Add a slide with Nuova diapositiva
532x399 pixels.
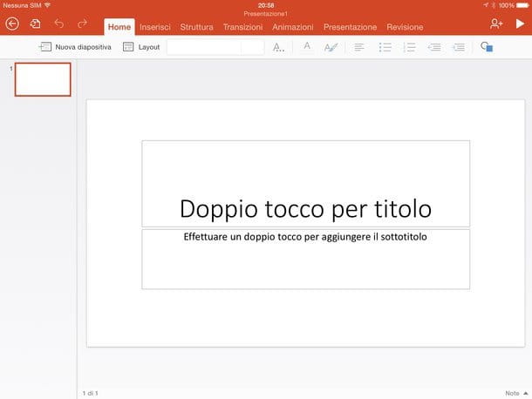pyautogui.click(x=75, y=47)
